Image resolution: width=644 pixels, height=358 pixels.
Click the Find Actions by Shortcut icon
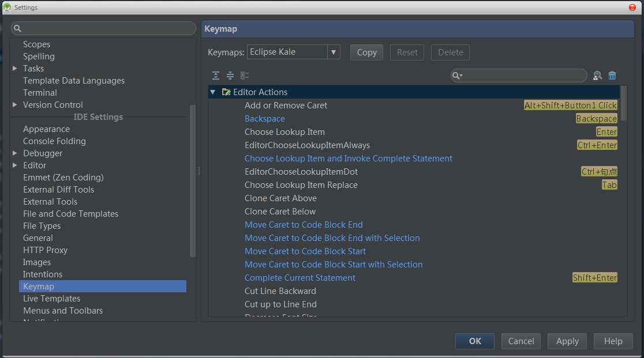[x=597, y=76]
